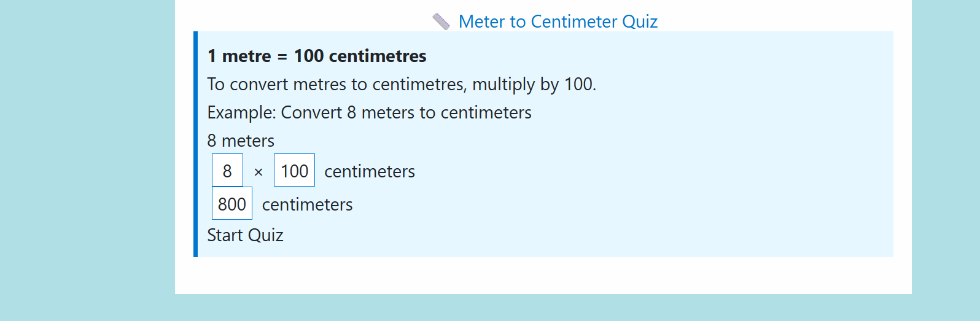The image size is (980, 321).
Task: Click the equals sign in the bold heading
Action: (282, 56)
